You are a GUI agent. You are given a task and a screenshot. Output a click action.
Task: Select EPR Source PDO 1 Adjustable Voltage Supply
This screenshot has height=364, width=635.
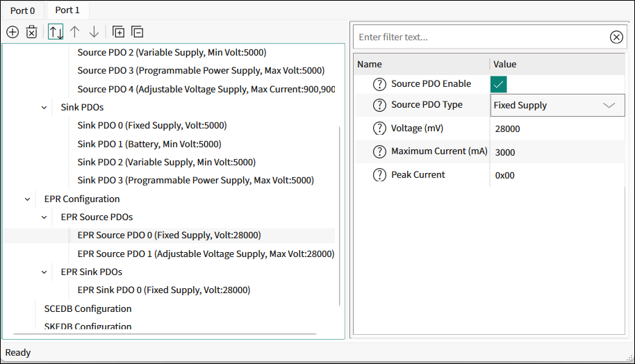click(x=206, y=254)
